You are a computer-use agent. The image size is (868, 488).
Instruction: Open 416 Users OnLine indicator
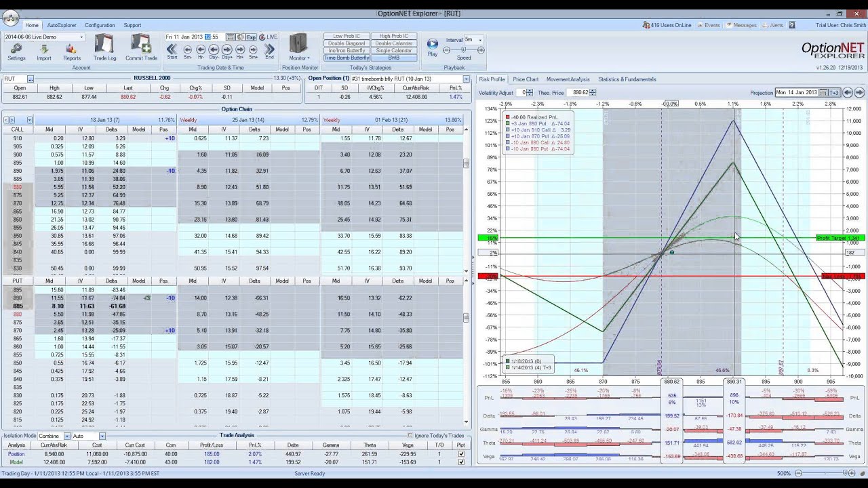click(667, 25)
